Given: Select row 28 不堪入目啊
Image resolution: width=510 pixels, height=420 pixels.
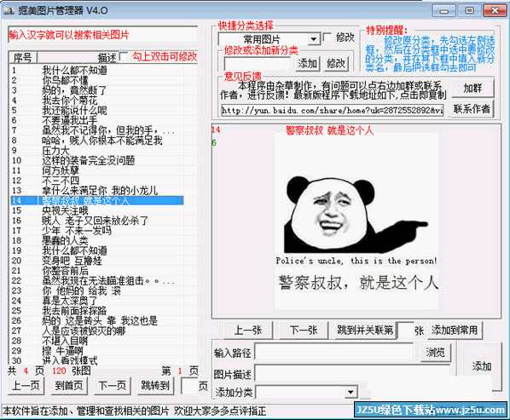Looking at the screenshot, I should 97,341.
